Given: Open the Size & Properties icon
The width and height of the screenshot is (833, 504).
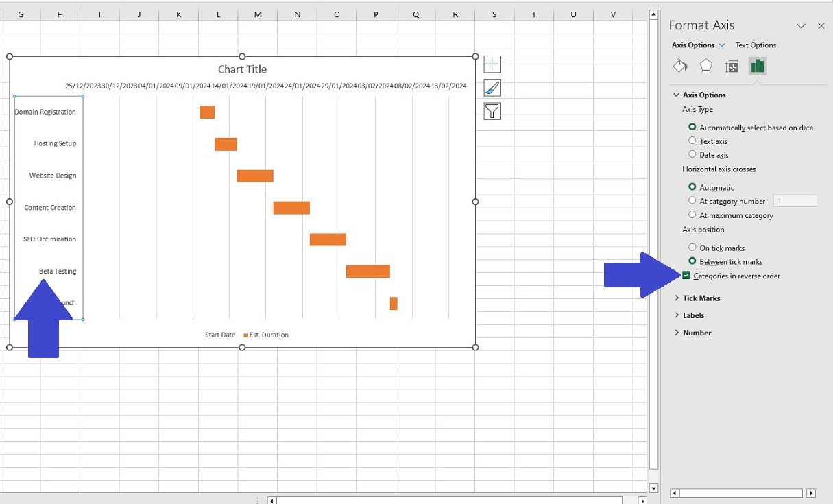Looking at the screenshot, I should [732, 66].
